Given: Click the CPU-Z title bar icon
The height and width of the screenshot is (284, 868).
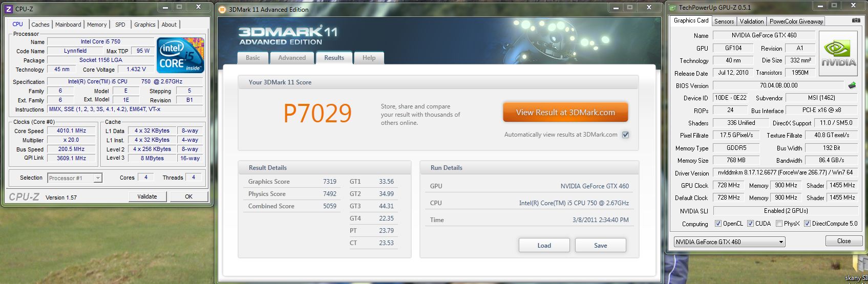Looking at the screenshot, I should [8, 9].
